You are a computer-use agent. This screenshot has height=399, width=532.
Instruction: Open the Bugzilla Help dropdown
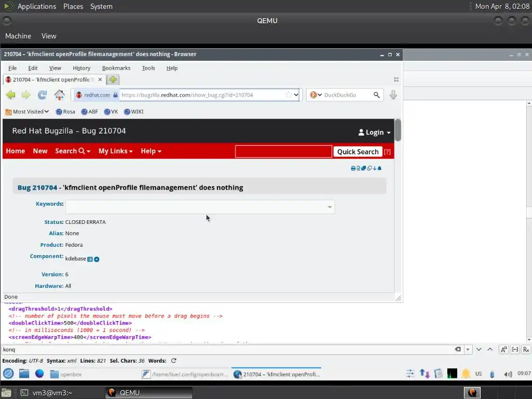[x=151, y=151]
